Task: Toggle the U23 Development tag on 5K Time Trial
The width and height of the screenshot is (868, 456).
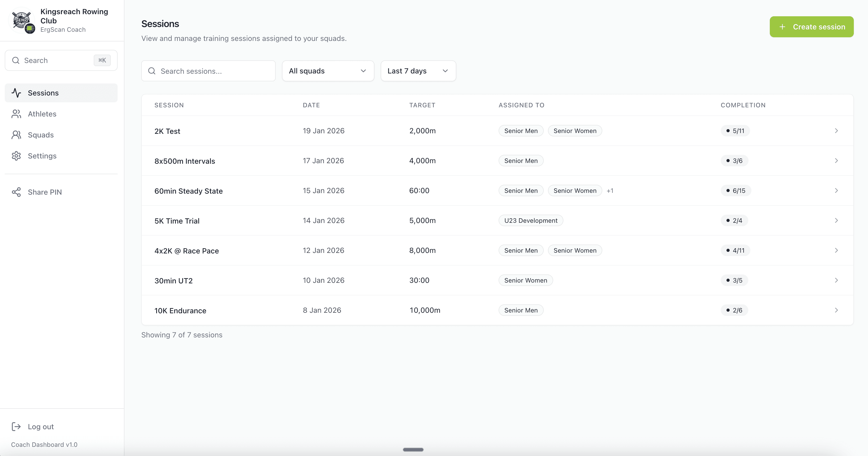Action: pyautogui.click(x=530, y=220)
